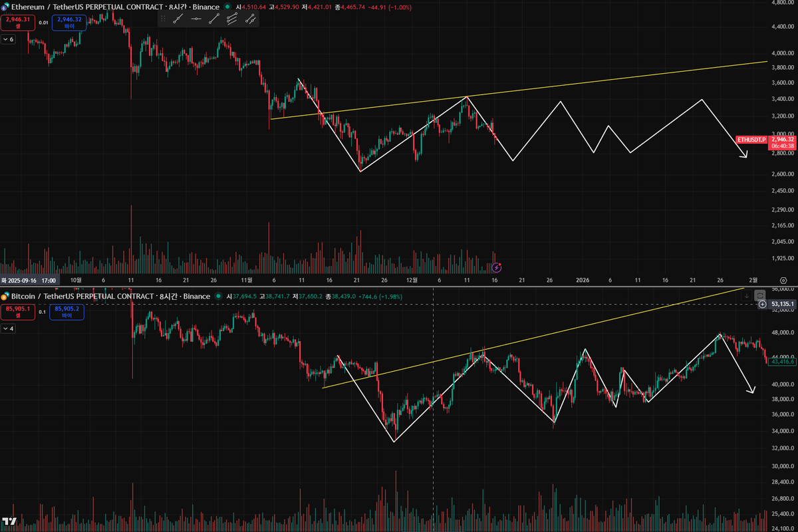798x532 pixels.
Task: Click the Bitcoin low price value 37,650.2
Action: click(x=310, y=296)
